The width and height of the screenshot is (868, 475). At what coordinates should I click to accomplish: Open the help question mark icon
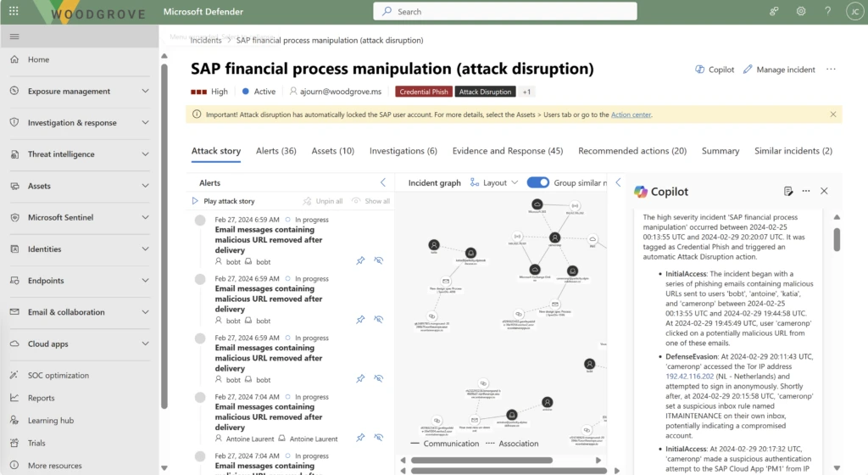pos(826,11)
